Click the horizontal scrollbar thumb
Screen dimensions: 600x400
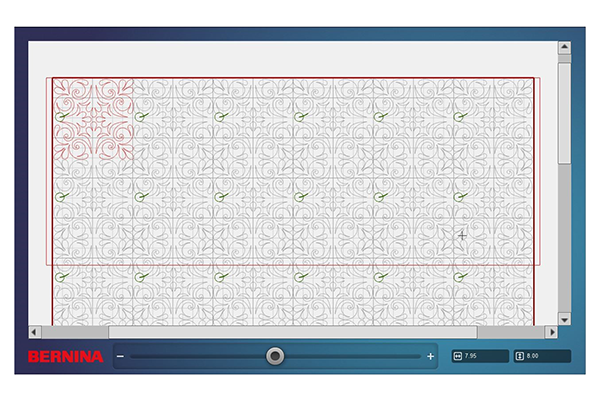click(293, 332)
